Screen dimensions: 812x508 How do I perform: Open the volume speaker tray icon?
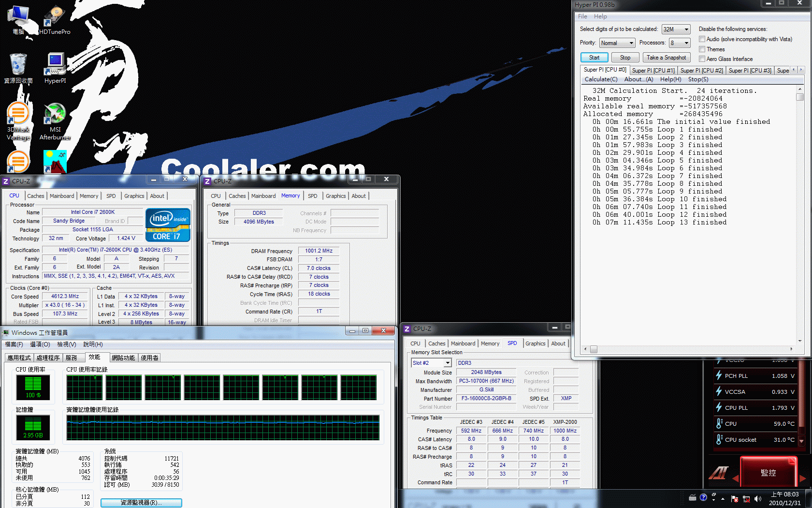pos(757,498)
